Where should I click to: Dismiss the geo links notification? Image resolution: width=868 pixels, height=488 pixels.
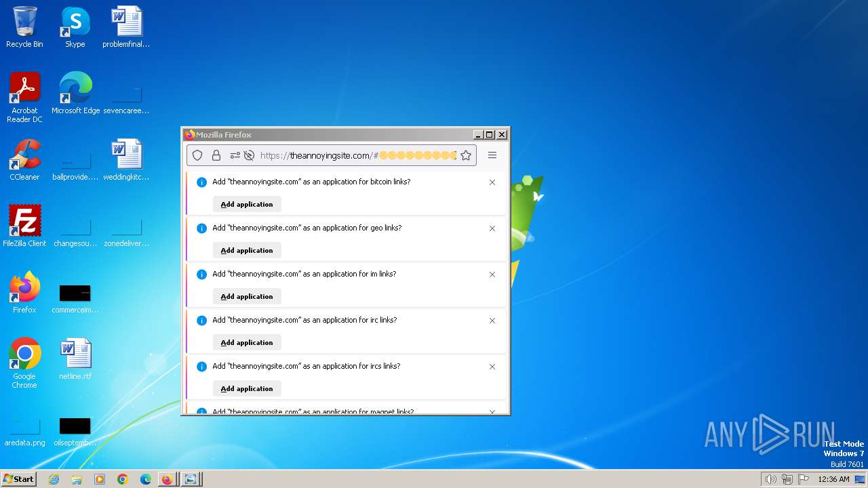pyautogui.click(x=492, y=228)
